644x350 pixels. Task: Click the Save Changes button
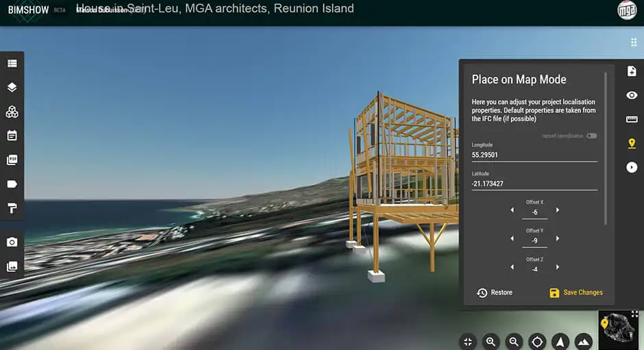(575, 292)
